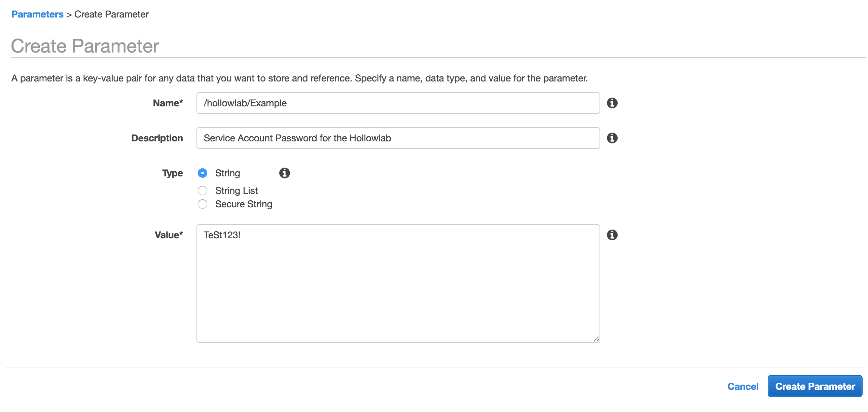Go back via the Parameters breadcrumb link

tap(37, 14)
